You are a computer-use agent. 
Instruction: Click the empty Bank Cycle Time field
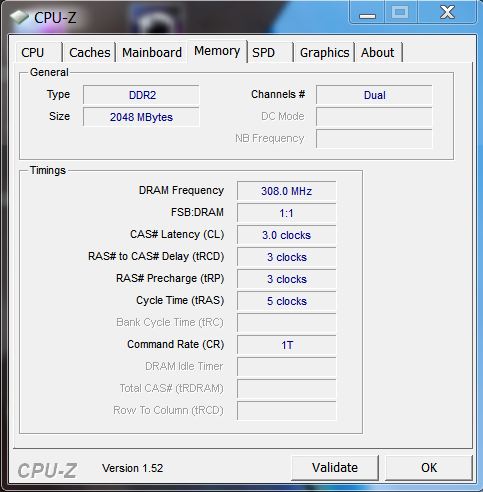[287, 323]
